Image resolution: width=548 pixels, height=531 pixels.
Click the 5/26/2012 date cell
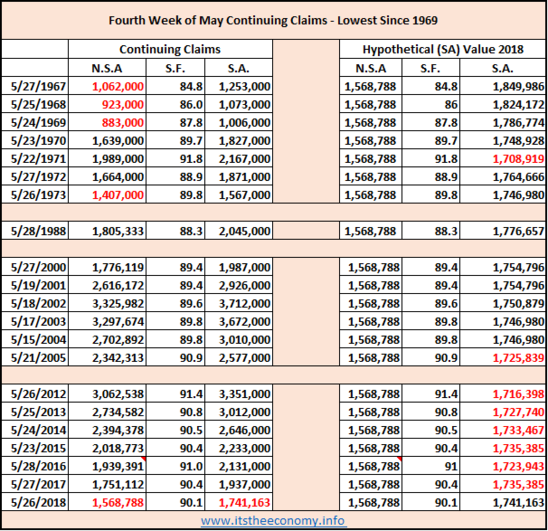pyautogui.click(x=35, y=394)
